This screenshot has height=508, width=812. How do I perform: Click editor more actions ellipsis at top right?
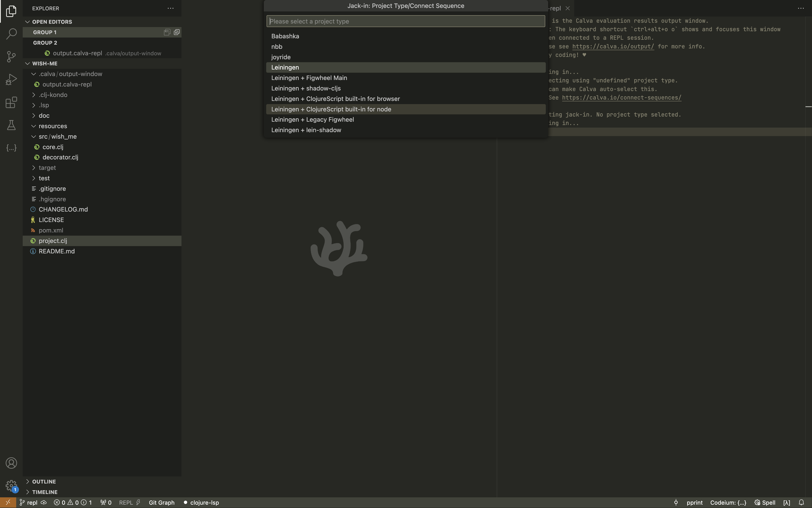801,8
